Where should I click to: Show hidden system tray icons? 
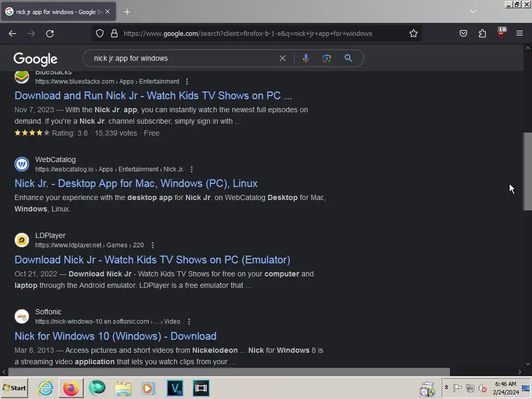pos(446,388)
